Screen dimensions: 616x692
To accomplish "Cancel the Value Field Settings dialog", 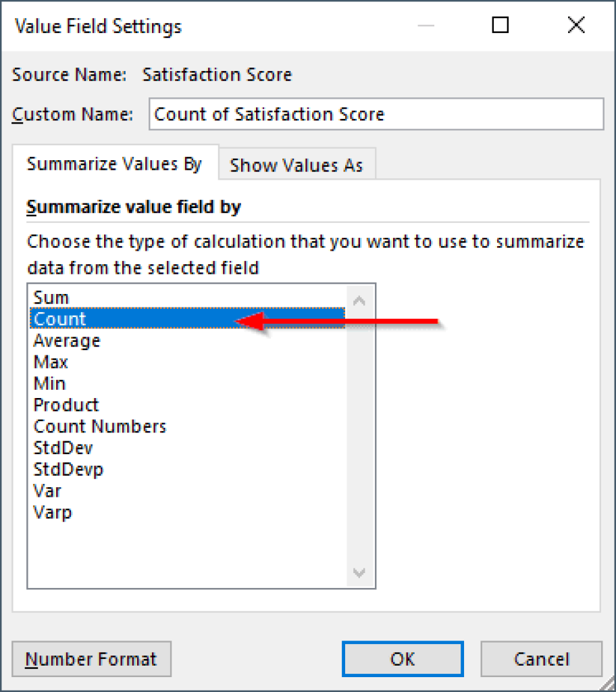I will pos(540,659).
